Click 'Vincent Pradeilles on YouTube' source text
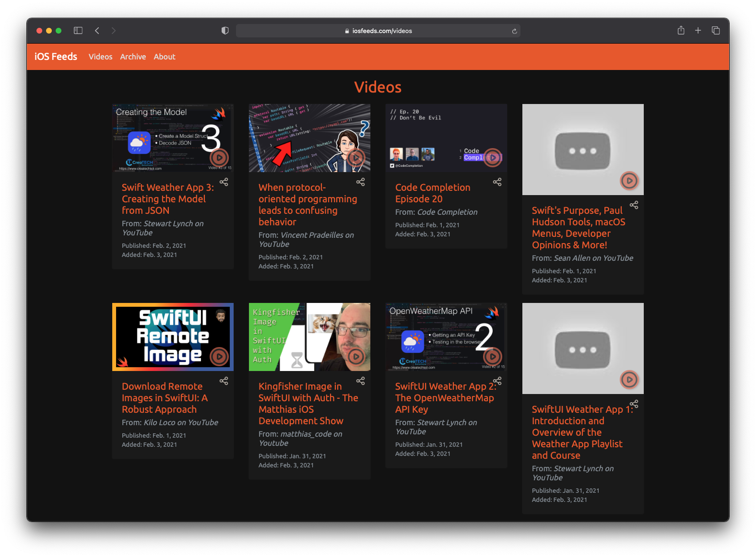The height and width of the screenshot is (557, 756). point(306,240)
